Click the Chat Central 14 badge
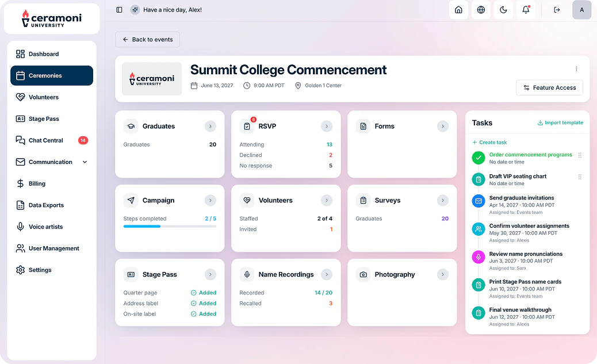597x364 pixels. pyautogui.click(x=83, y=140)
